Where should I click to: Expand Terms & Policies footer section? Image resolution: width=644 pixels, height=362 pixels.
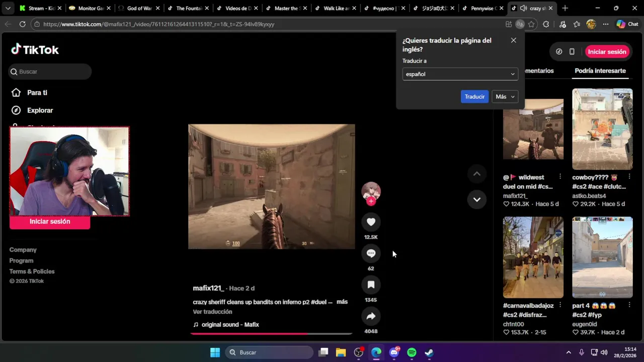[x=32, y=271]
